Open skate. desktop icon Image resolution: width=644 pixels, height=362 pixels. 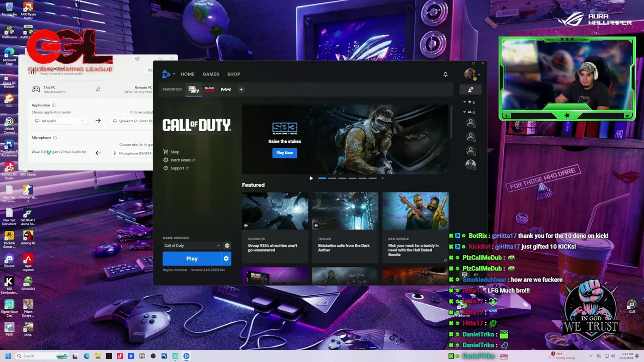[x=28, y=329]
